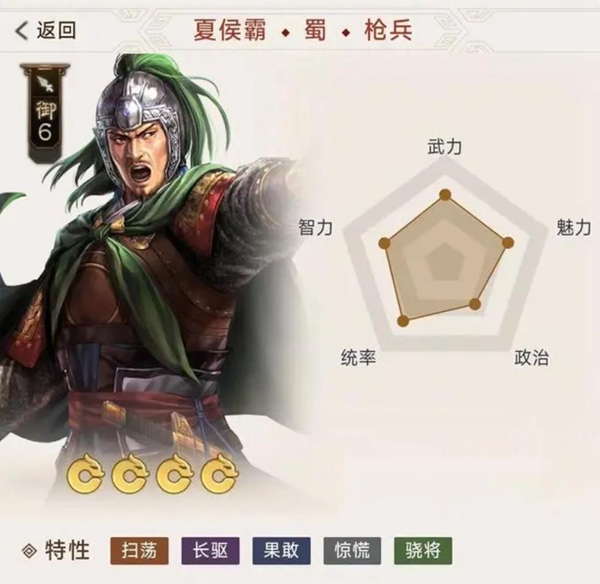The width and height of the screenshot is (600, 584).
Task: Tap the 政治 stat label
Action: point(531,357)
